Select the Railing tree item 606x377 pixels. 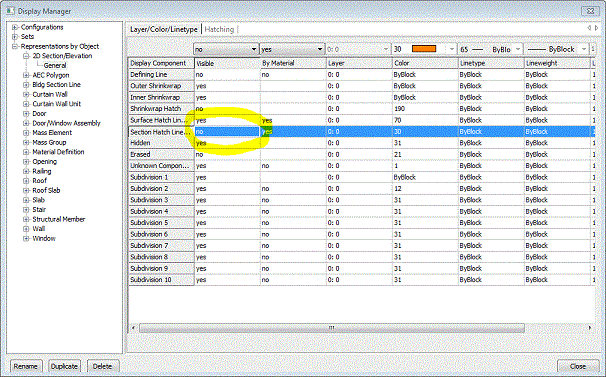[42, 171]
